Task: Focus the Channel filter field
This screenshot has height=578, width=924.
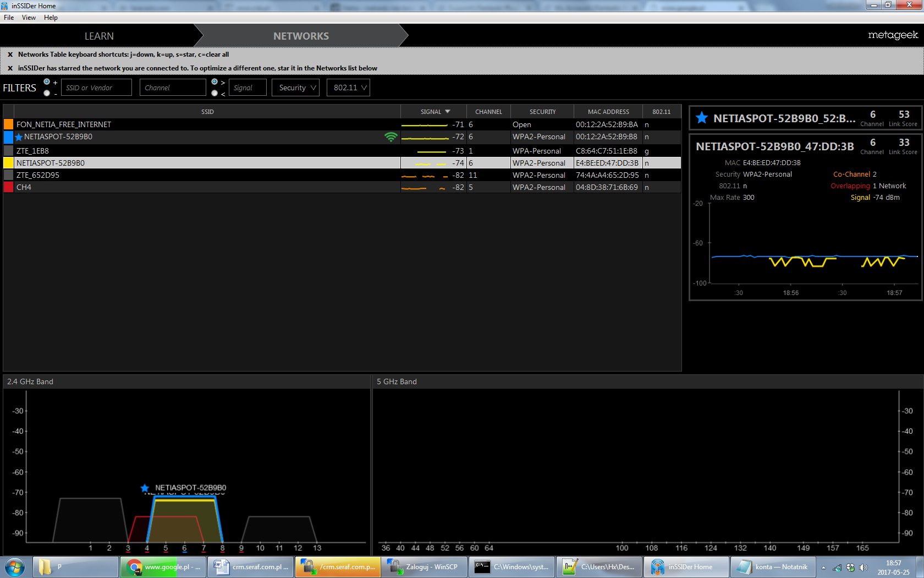Action: pyautogui.click(x=173, y=88)
